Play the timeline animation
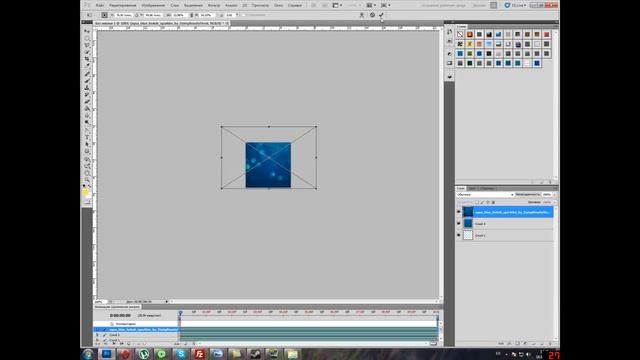The width and height of the screenshot is (640, 360). pos(114,344)
